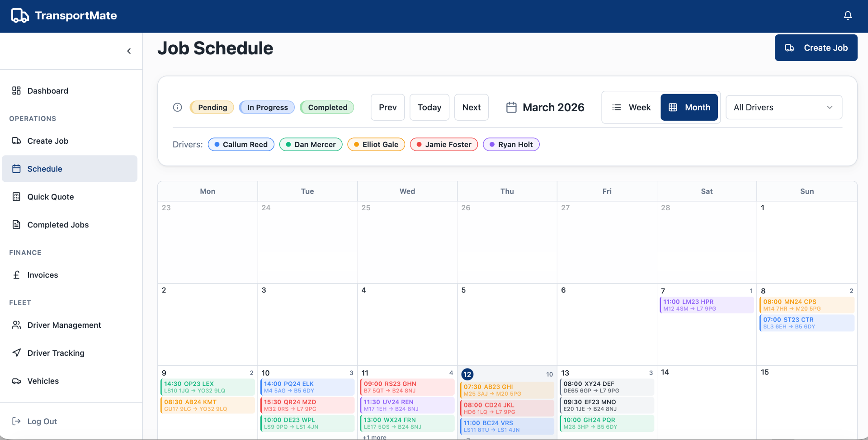Click the Create Job button
The height and width of the screenshot is (440, 868).
click(x=816, y=47)
